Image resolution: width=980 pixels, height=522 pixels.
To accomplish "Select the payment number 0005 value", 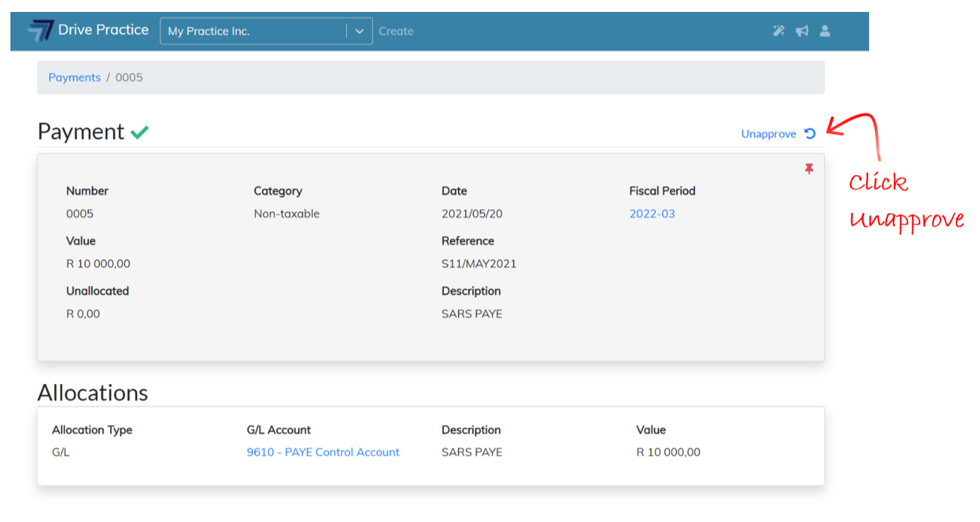I will coord(80,214).
